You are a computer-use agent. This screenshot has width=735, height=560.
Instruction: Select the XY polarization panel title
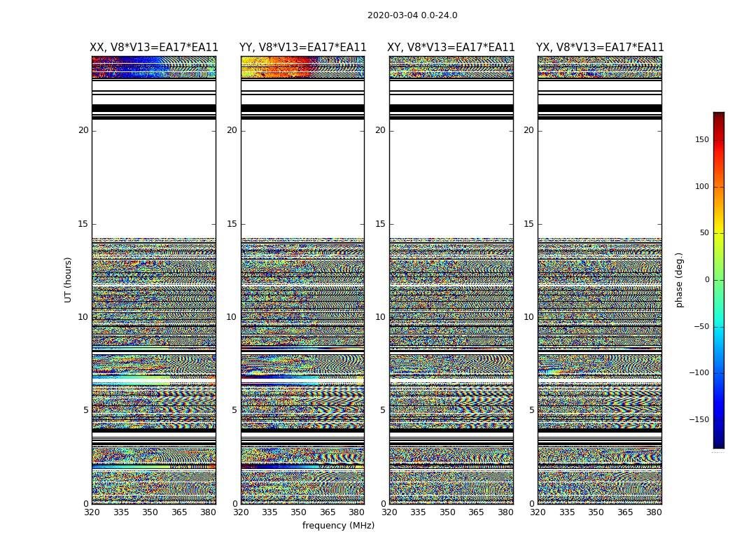click(451, 48)
